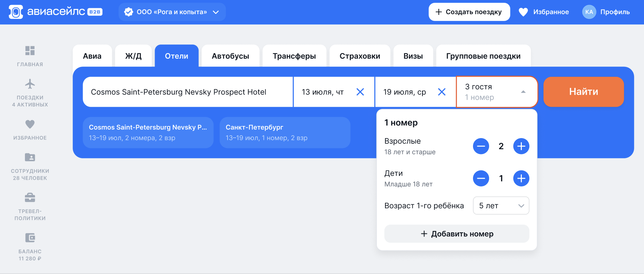
Task: Clear the 19 июля check-out date
Action: click(442, 92)
